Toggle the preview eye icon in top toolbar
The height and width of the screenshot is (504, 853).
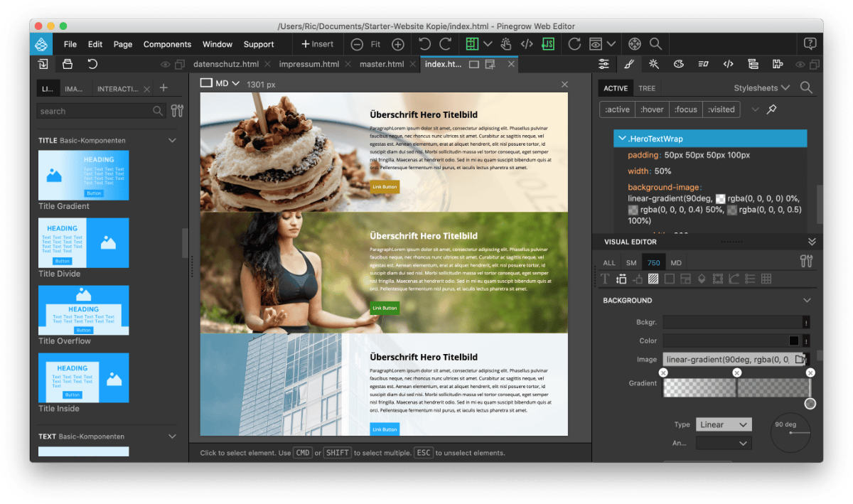596,44
